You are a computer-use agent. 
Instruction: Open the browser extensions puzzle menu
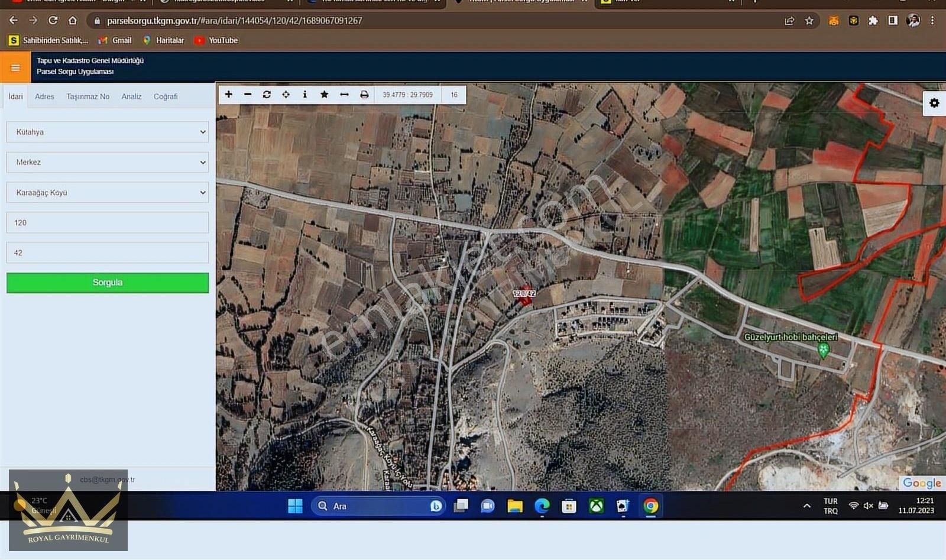pyautogui.click(x=873, y=21)
